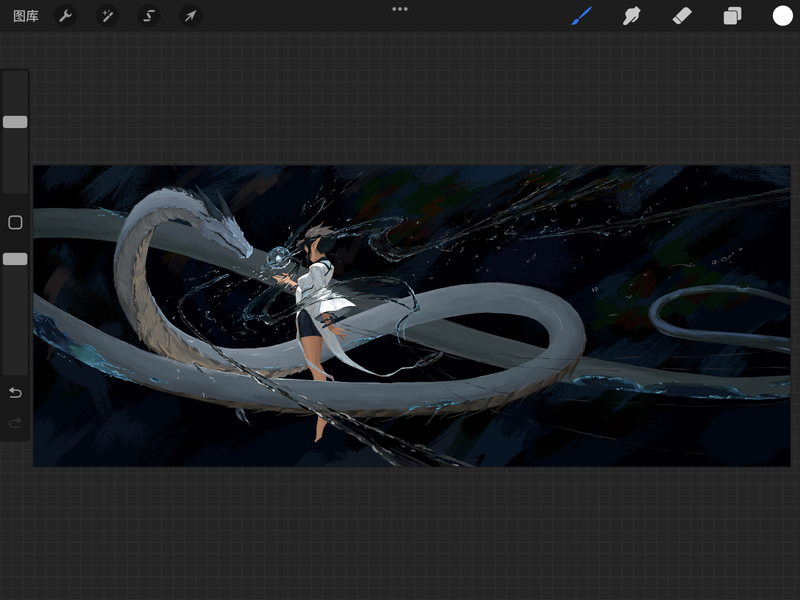Open the Layers panel
Image resolution: width=800 pixels, height=600 pixels.
click(732, 16)
